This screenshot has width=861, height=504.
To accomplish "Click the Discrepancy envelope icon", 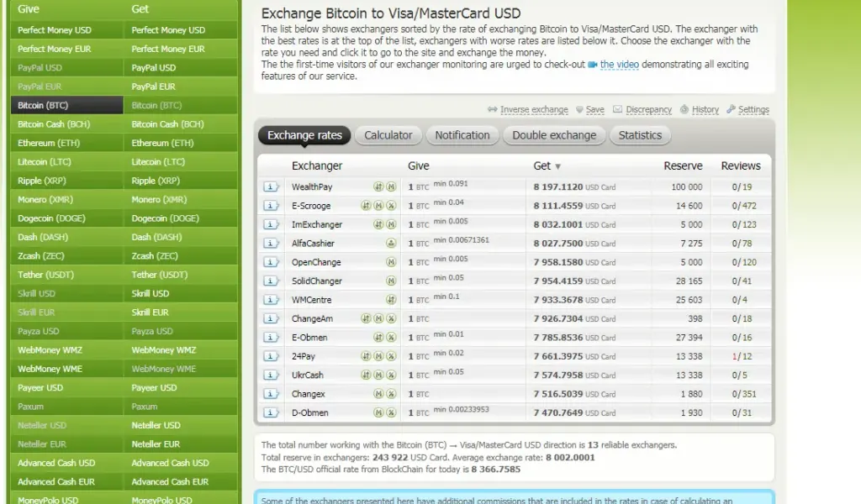I will point(618,110).
